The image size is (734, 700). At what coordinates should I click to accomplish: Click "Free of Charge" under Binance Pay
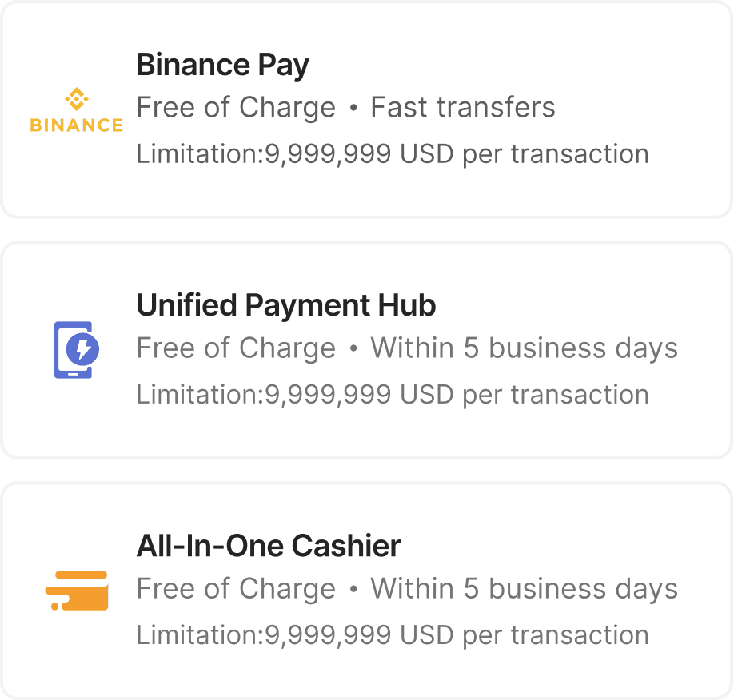tap(236, 108)
